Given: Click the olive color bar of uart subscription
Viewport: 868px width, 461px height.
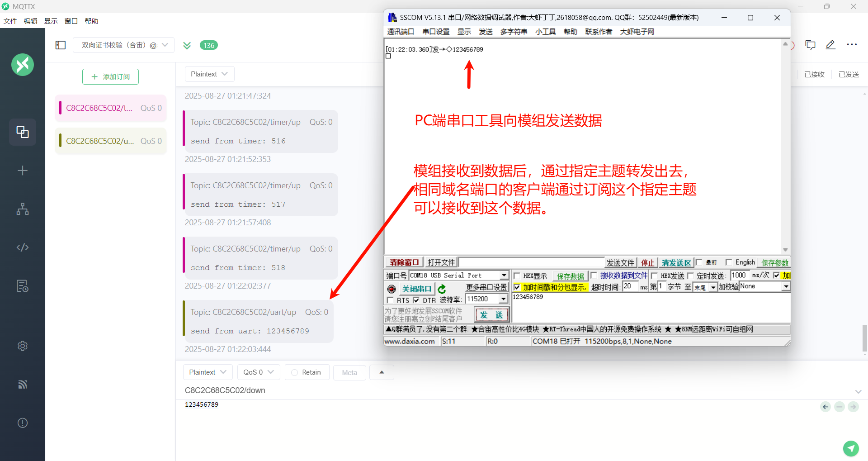Looking at the screenshot, I should click(x=60, y=141).
